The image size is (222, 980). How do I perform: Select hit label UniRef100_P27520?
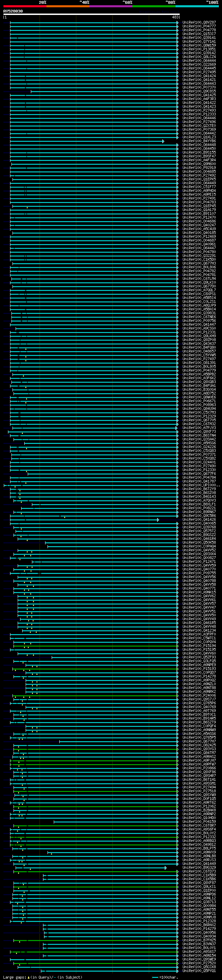199,963
